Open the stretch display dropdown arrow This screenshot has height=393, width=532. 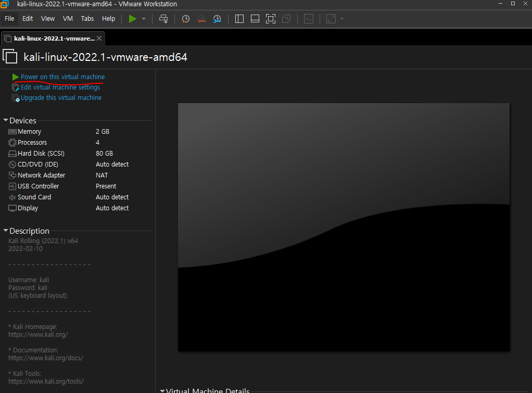pyautogui.click(x=342, y=19)
